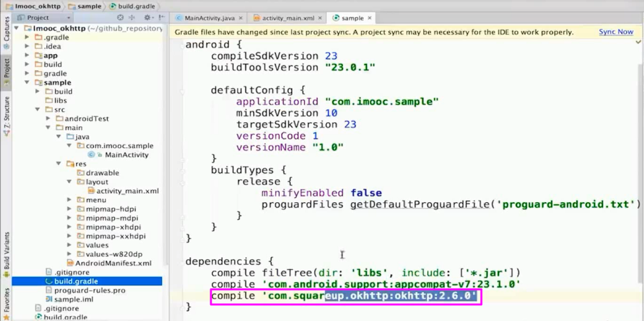The image size is (644, 321).
Task: Click the buildToolsVersion "23.0.1" value
Action: 350,67
